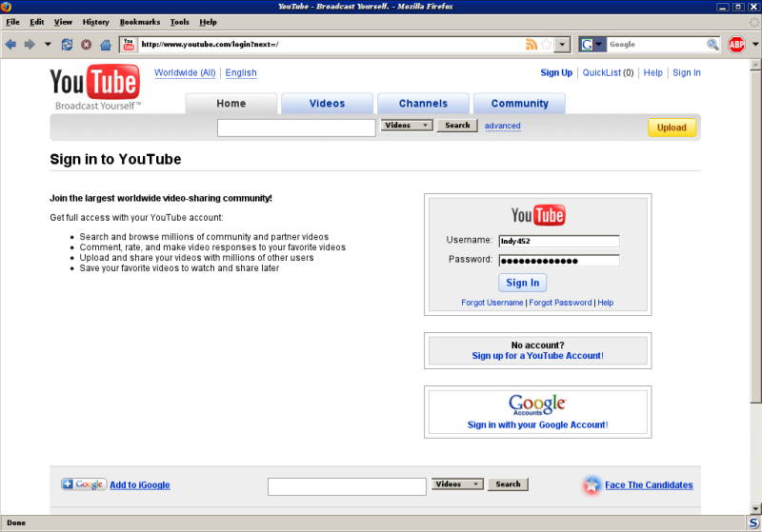The height and width of the screenshot is (532, 762).
Task: Click Sign up for a YouTube Account link
Action: tap(537, 356)
